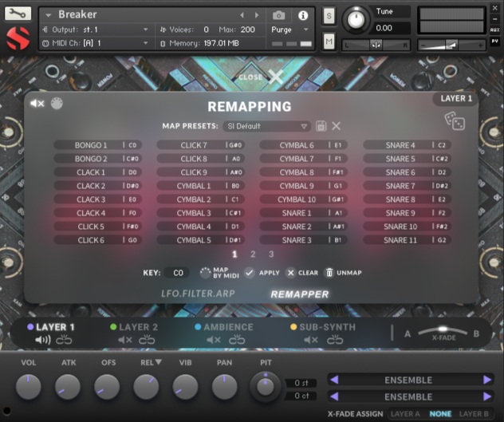Click the Map by MIDI icon
The height and width of the screenshot is (422, 504).
tap(205, 273)
